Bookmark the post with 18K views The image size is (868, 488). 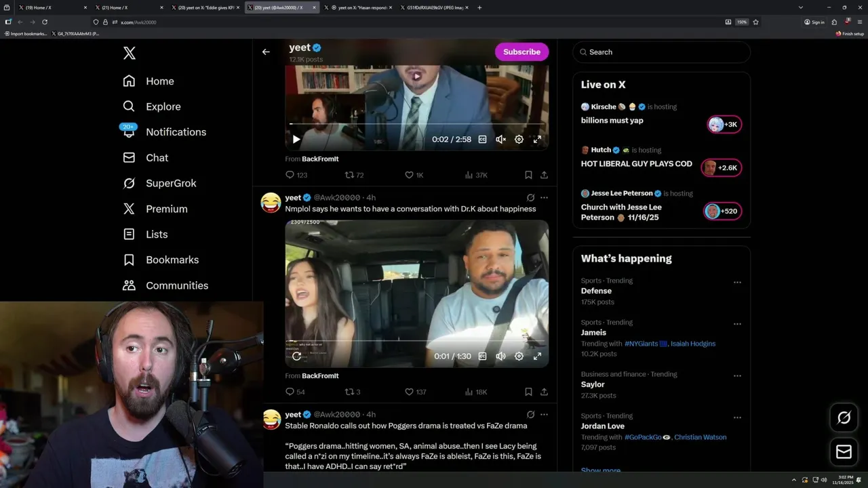[x=528, y=392]
